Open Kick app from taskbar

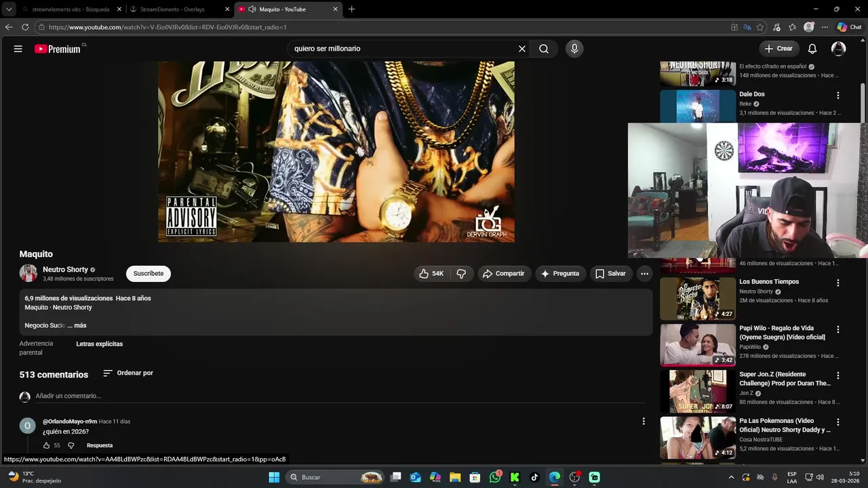515,477
